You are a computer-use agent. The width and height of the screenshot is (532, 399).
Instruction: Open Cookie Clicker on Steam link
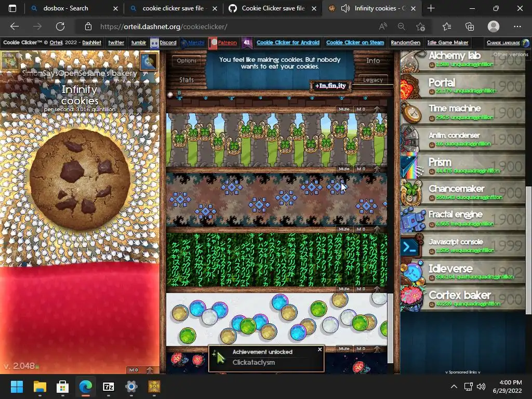pyautogui.click(x=355, y=43)
